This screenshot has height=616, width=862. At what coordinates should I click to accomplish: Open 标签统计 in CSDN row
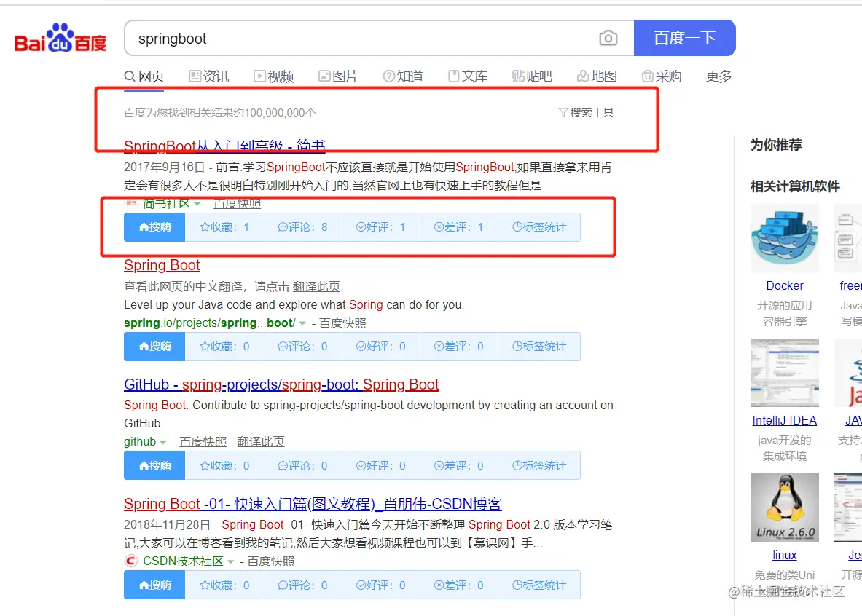pyautogui.click(x=538, y=585)
